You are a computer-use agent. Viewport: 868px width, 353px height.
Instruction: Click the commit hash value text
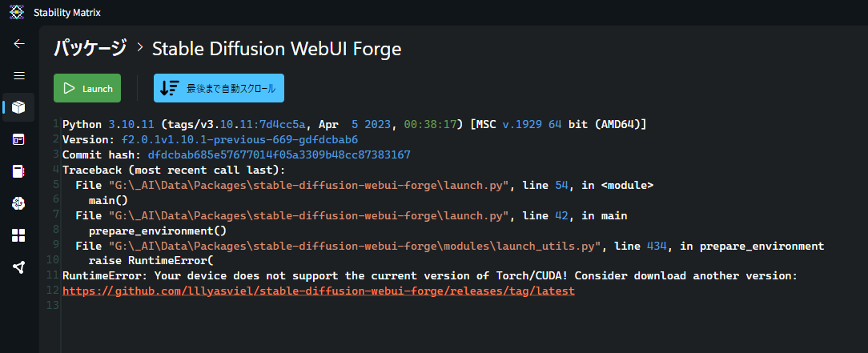click(x=279, y=154)
